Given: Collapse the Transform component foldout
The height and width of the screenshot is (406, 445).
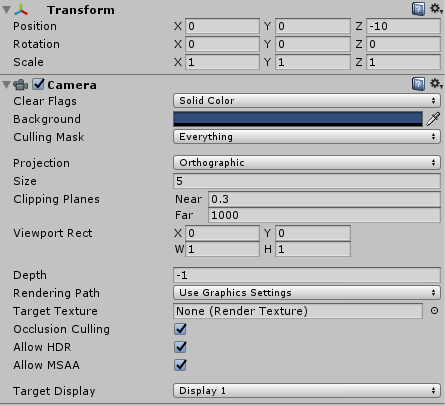Looking at the screenshot, I should click(x=6, y=10).
